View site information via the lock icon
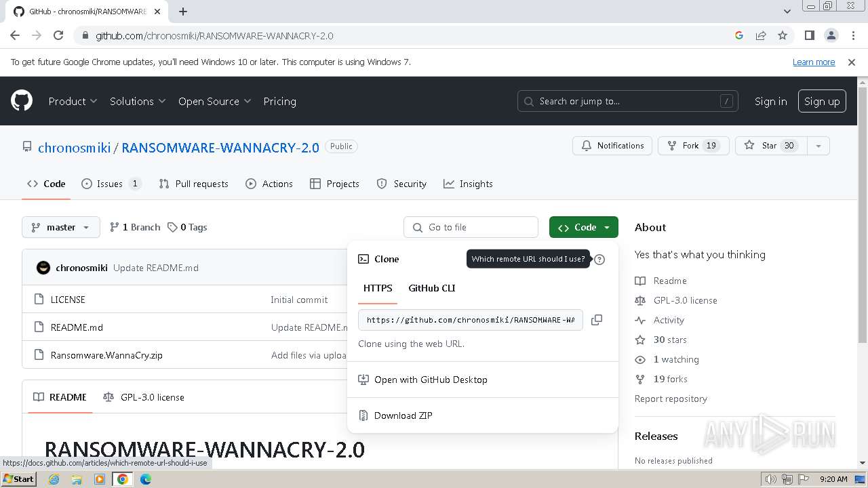 coord(85,35)
